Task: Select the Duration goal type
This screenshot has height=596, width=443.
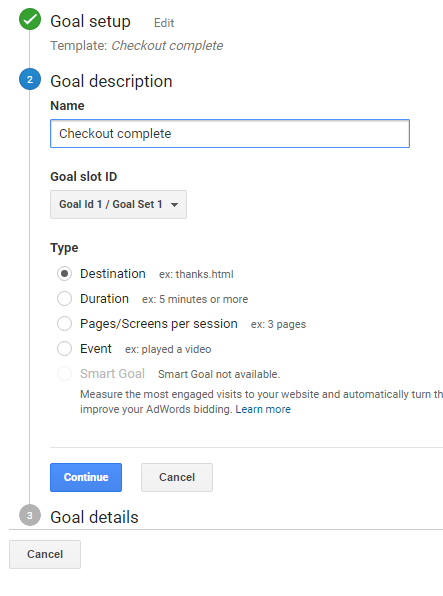Action: [64, 299]
